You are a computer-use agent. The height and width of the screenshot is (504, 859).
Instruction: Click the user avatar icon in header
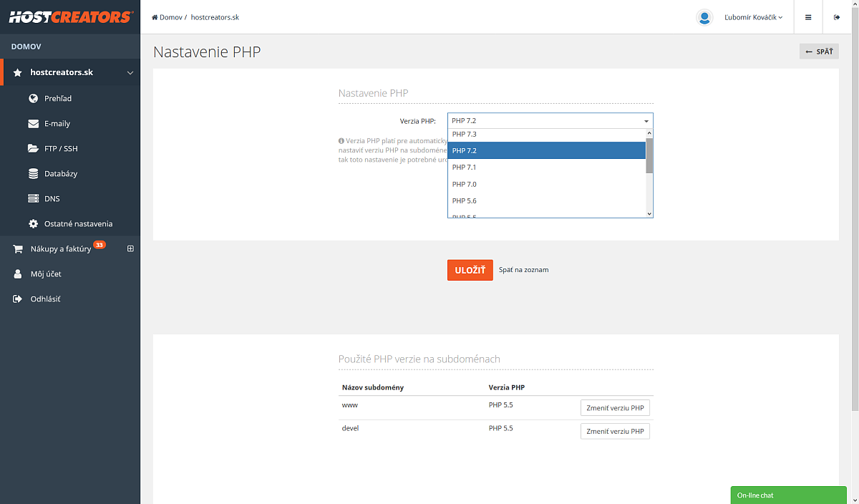coord(704,17)
